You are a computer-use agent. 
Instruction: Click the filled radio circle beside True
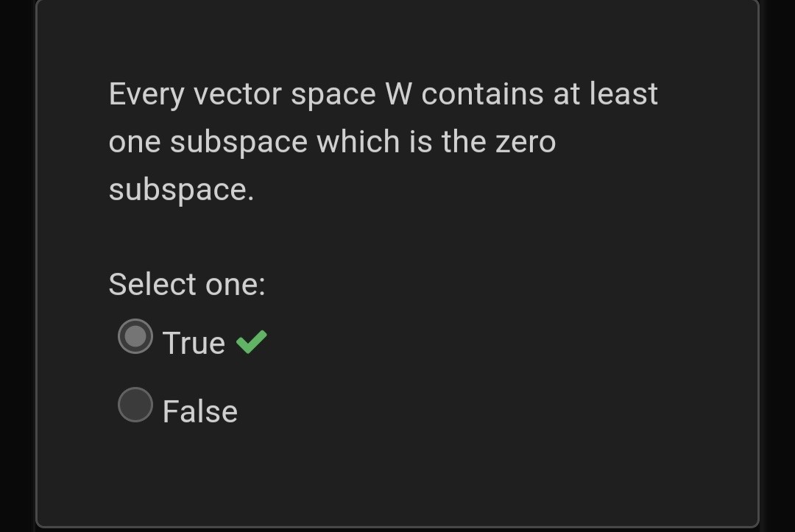[x=135, y=337]
